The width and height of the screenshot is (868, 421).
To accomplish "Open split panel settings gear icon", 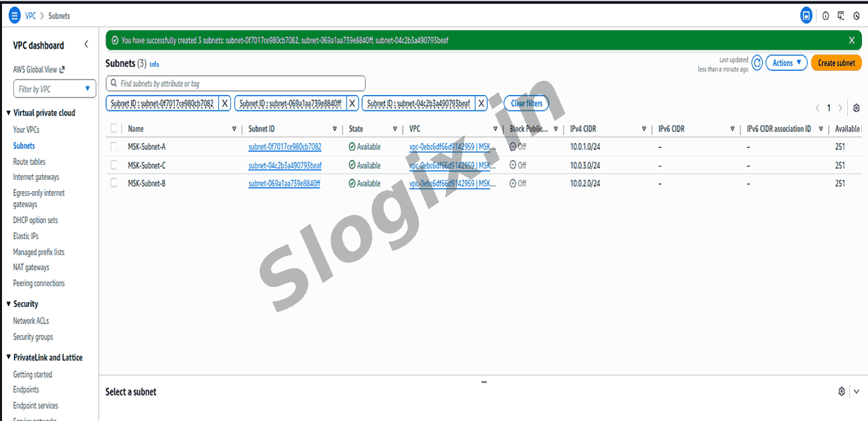I will [x=841, y=392].
